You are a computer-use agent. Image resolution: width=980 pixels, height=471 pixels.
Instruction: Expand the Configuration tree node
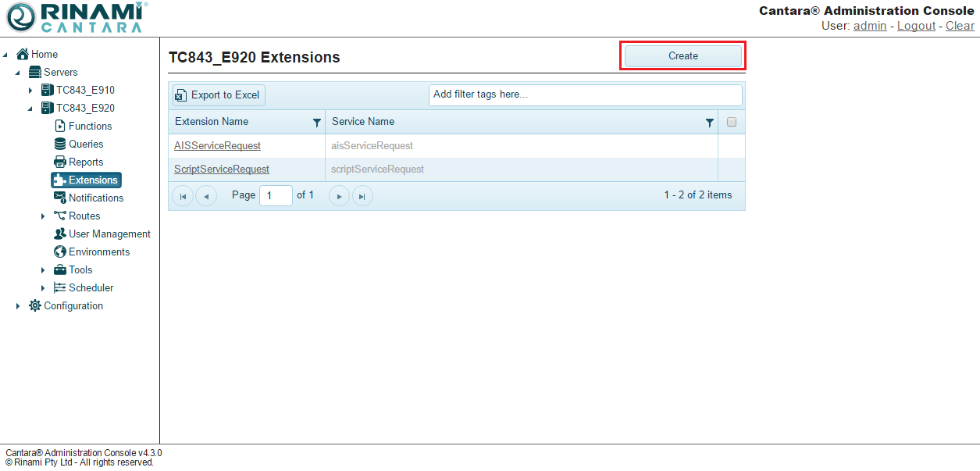click(18, 306)
